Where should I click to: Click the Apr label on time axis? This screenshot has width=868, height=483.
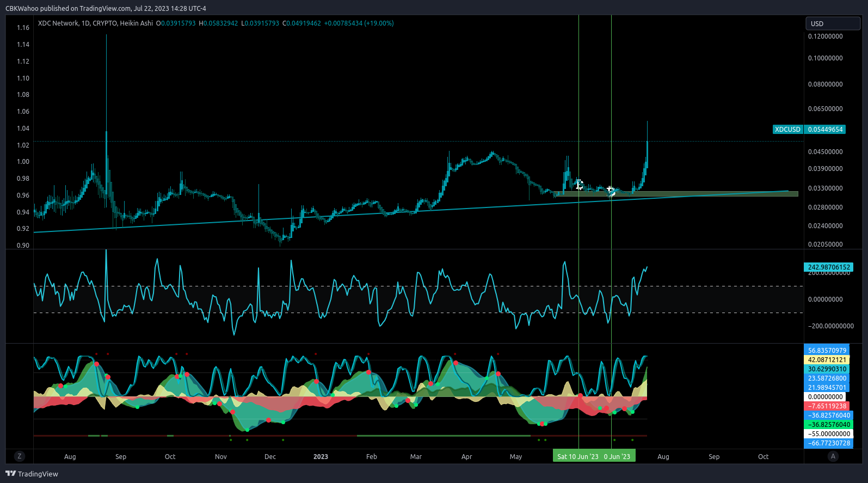click(x=466, y=457)
